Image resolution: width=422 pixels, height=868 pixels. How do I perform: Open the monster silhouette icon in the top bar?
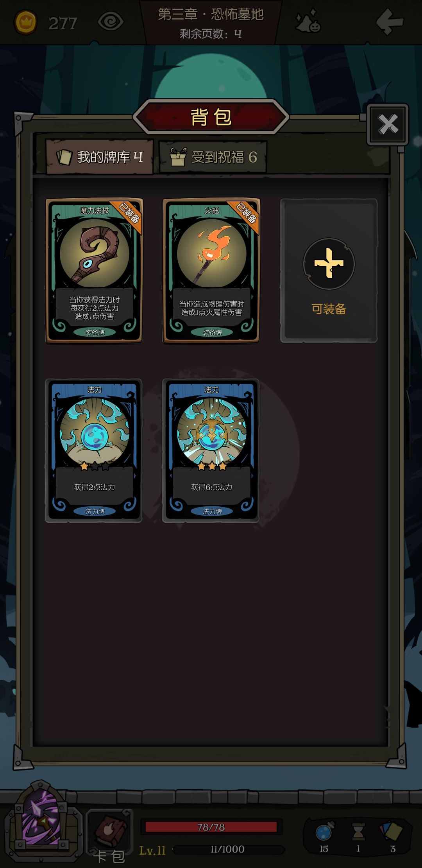[x=308, y=22]
